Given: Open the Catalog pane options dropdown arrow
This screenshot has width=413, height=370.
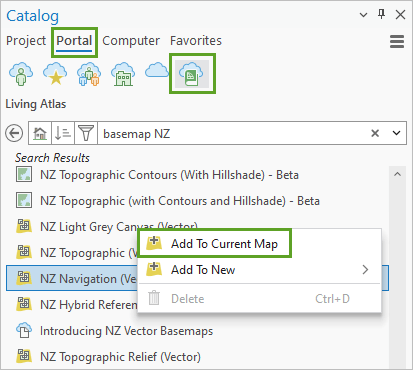Looking at the screenshot, I should (x=363, y=15).
